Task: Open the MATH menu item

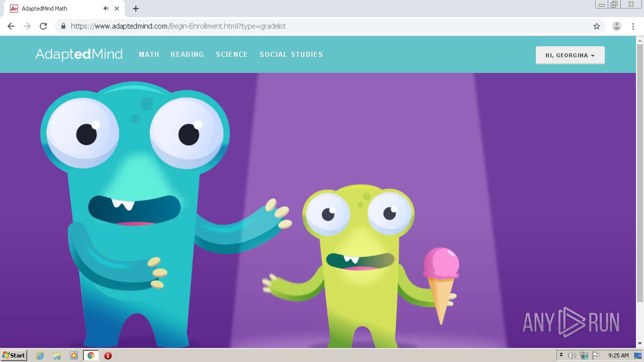Action: (149, 54)
